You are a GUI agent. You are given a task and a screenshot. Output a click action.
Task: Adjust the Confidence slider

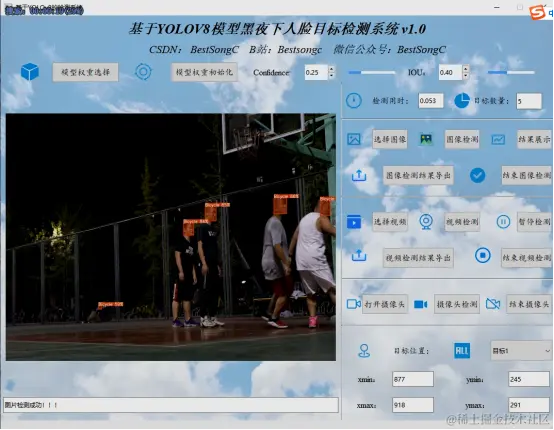371,72
